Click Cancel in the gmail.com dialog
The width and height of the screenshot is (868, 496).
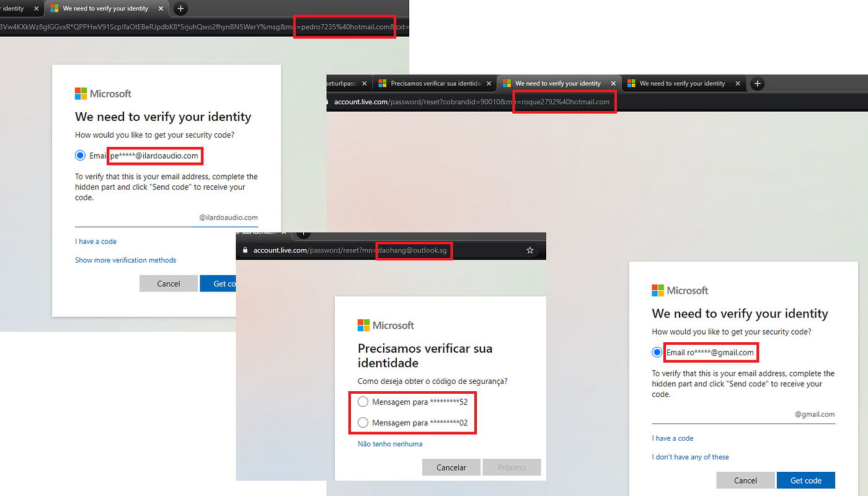(745, 480)
